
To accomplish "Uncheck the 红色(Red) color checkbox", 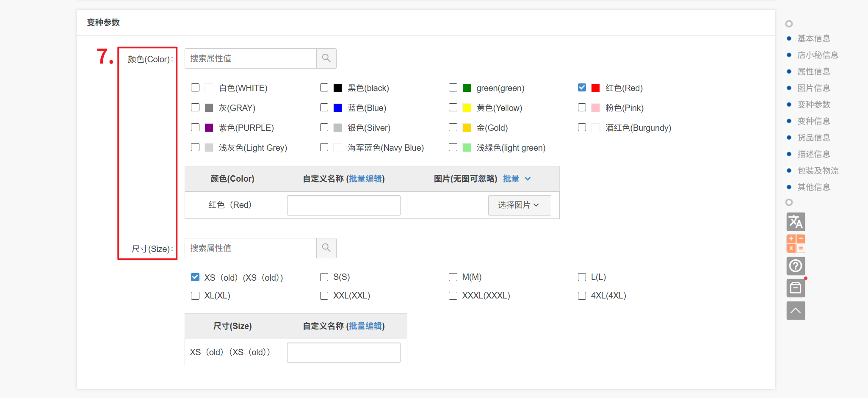I will point(582,88).
